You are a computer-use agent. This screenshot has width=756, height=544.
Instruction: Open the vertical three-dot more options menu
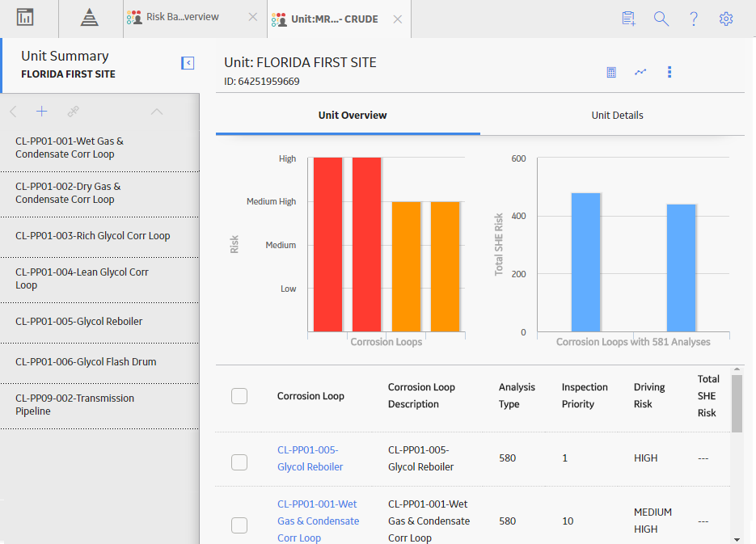pos(669,72)
